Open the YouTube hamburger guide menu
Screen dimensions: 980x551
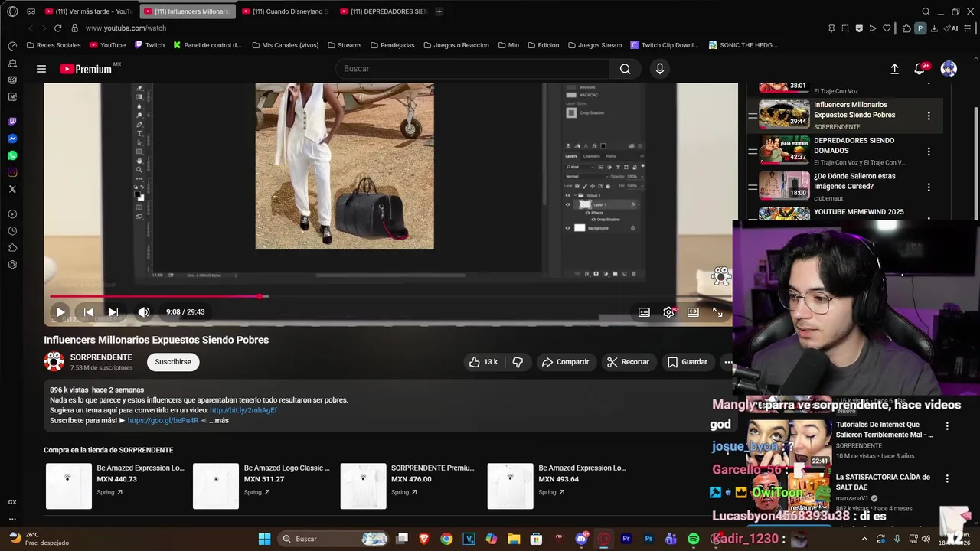pyautogui.click(x=41, y=69)
